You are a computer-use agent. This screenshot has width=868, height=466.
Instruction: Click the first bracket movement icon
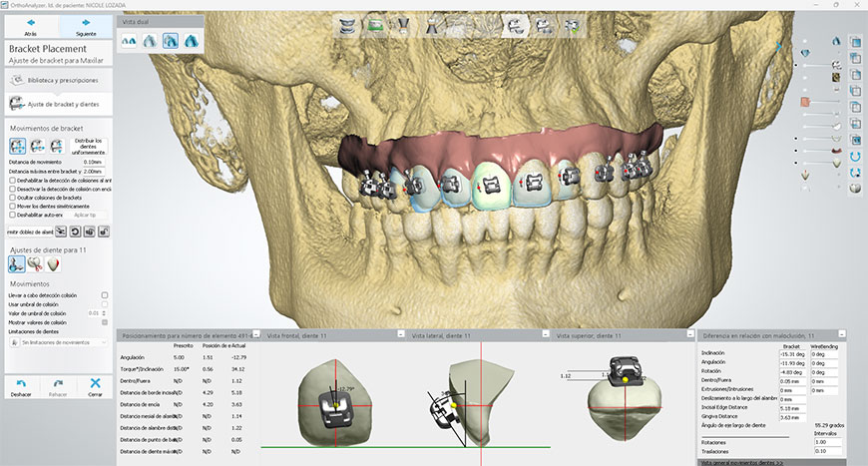point(17,146)
